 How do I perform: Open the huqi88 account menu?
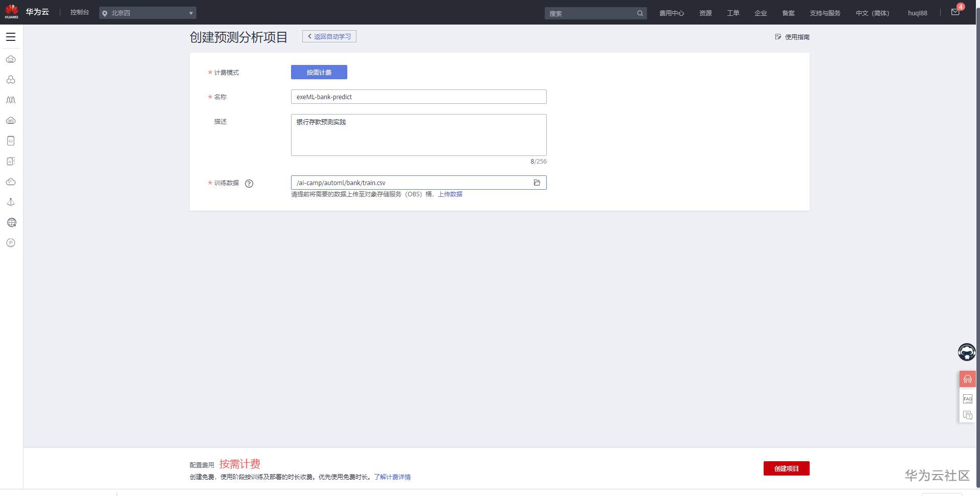tap(917, 13)
